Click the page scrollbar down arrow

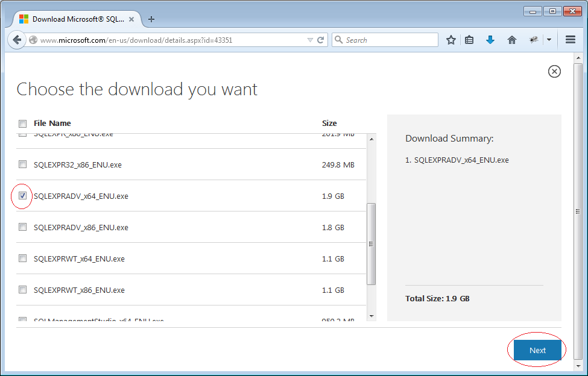(x=578, y=366)
